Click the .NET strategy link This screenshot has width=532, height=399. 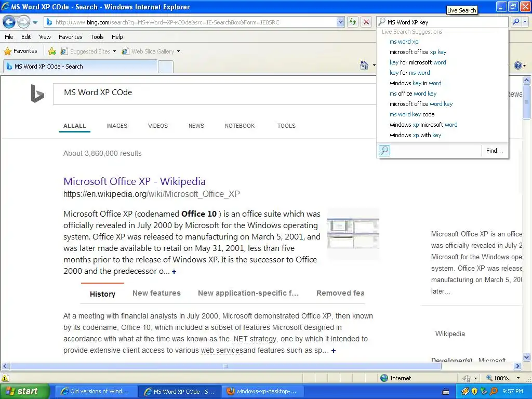pyautogui.click(x=255, y=339)
